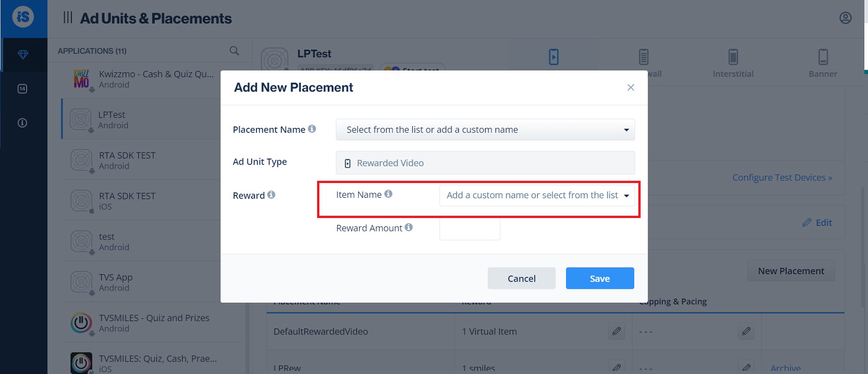Select the test Android application
The height and width of the screenshot is (374, 868).
point(153,241)
